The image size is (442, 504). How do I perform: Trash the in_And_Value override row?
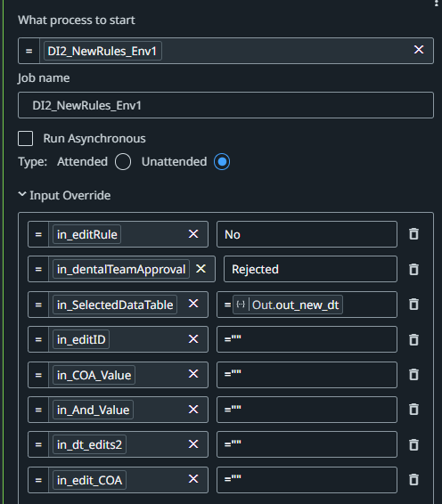(413, 410)
